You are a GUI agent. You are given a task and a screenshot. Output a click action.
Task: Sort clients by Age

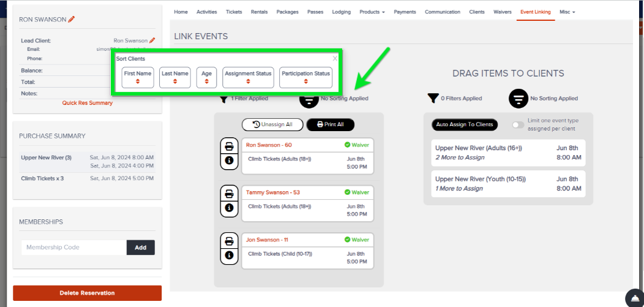[206, 77]
